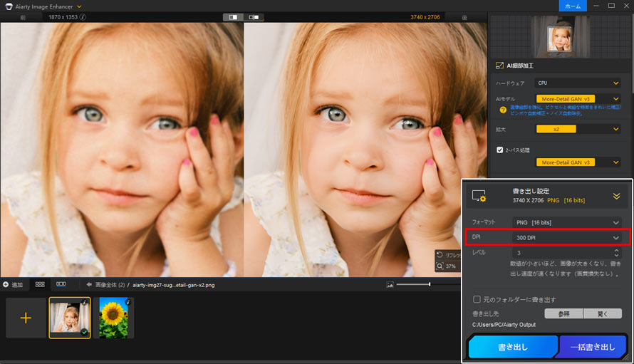Click the back arrow beside 画像全体

pos(89,285)
